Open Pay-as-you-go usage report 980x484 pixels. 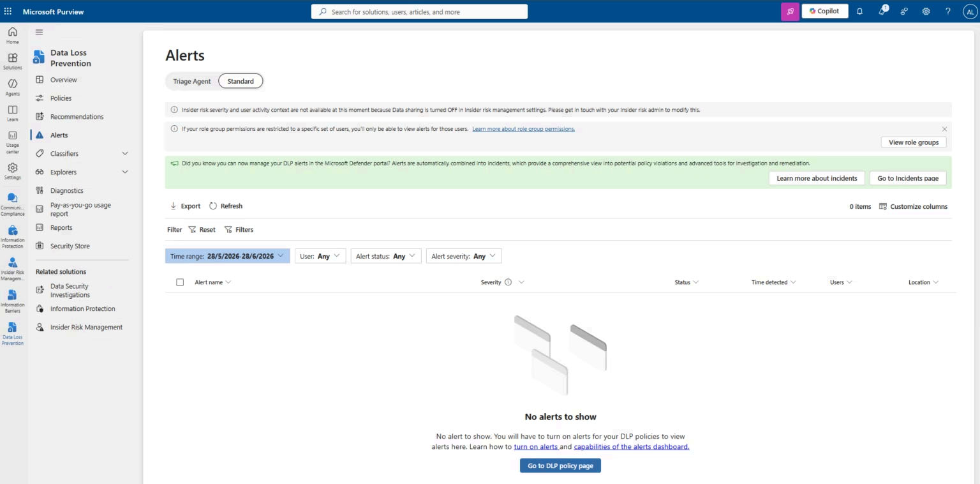[x=79, y=209]
